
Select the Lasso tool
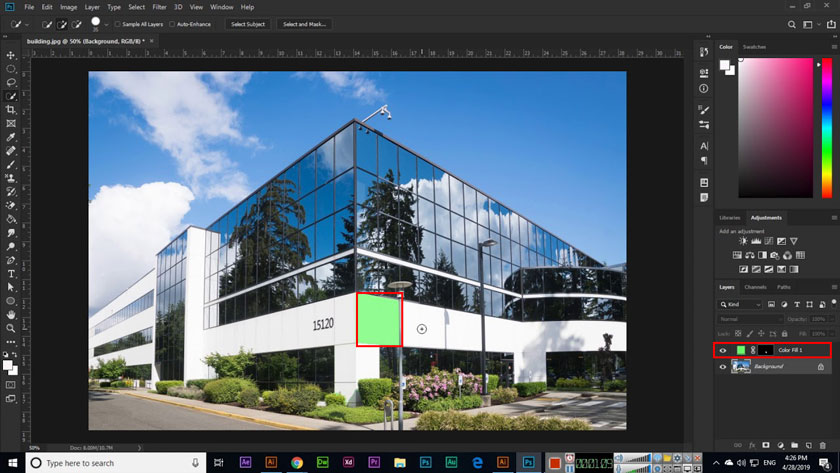point(10,82)
